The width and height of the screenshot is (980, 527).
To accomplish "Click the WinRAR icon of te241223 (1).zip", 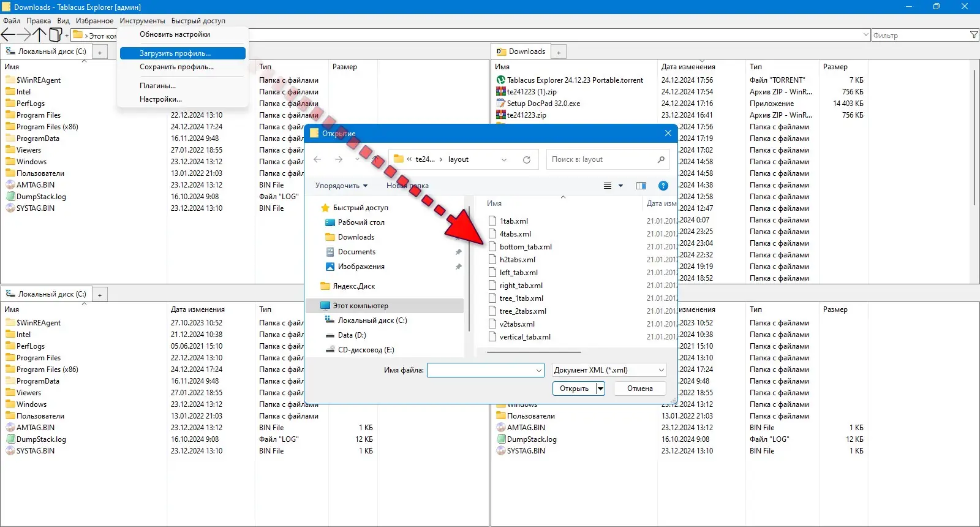I will pyautogui.click(x=500, y=92).
